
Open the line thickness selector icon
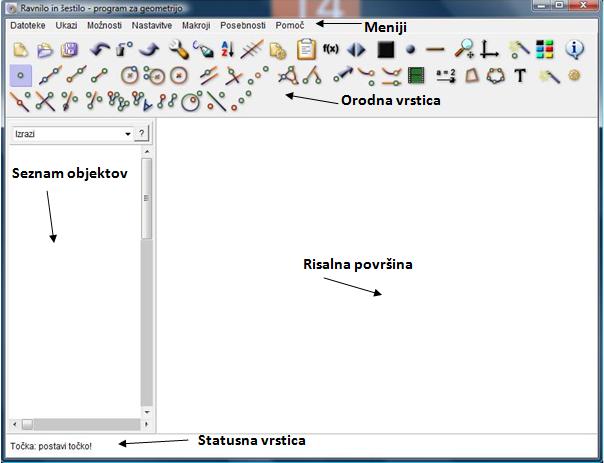click(x=435, y=48)
